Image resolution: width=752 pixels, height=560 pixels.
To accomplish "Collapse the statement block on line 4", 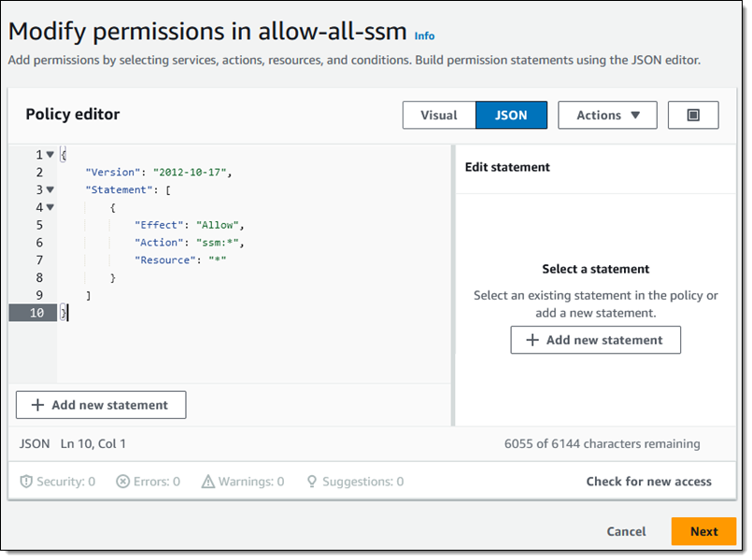I will 50,207.
